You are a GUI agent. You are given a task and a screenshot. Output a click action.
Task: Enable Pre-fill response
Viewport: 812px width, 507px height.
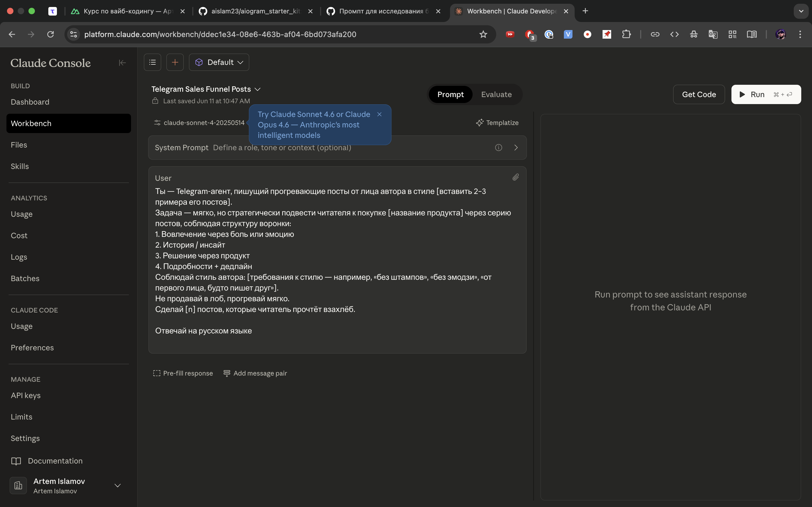click(183, 373)
